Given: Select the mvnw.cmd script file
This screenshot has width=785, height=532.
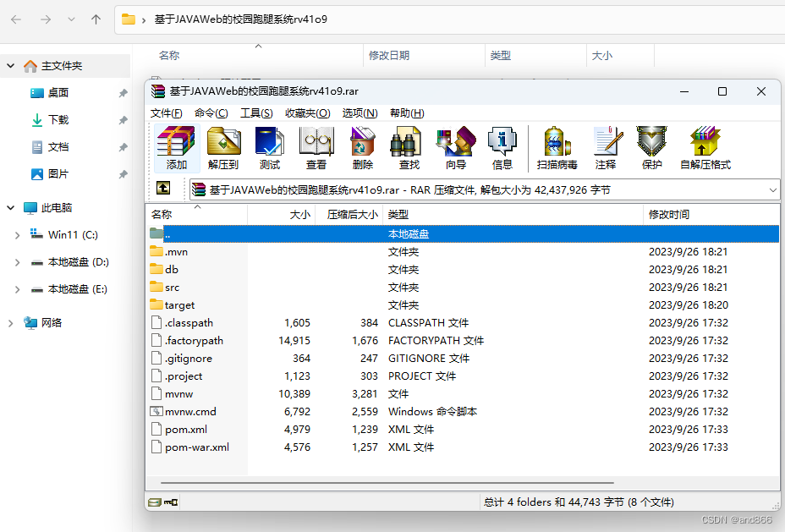Looking at the screenshot, I should pyautogui.click(x=463, y=411).
